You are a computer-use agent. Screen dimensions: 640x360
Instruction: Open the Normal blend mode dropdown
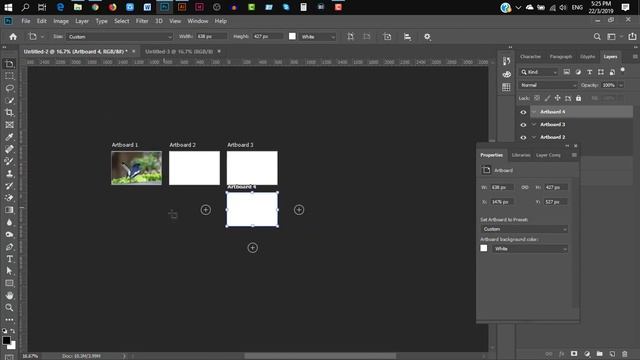point(548,85)
